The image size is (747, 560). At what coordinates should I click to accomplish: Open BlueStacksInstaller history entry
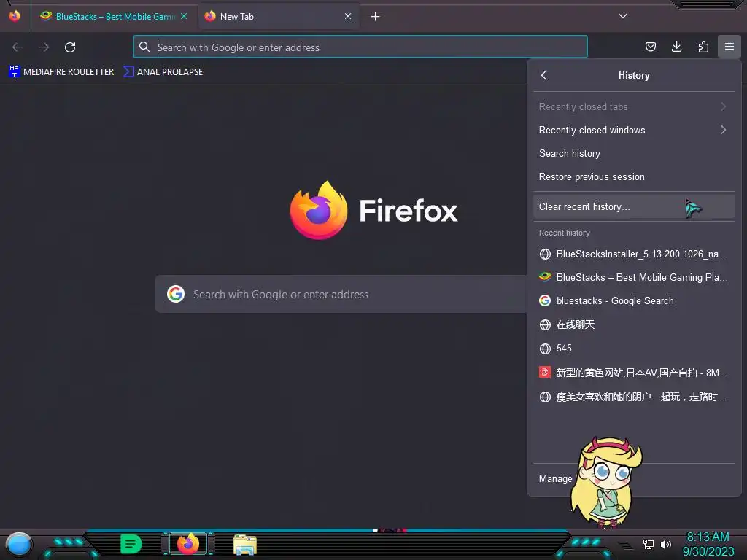pos(634,254)
